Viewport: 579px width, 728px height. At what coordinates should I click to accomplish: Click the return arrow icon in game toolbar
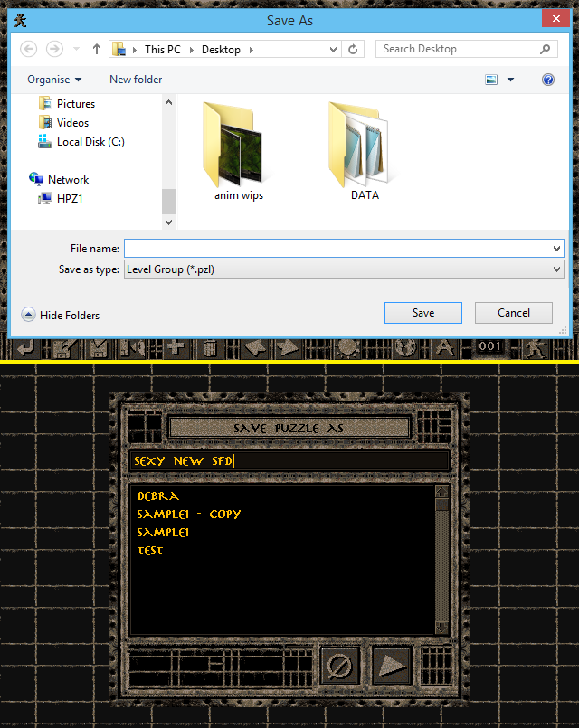(x=25, y=348)
